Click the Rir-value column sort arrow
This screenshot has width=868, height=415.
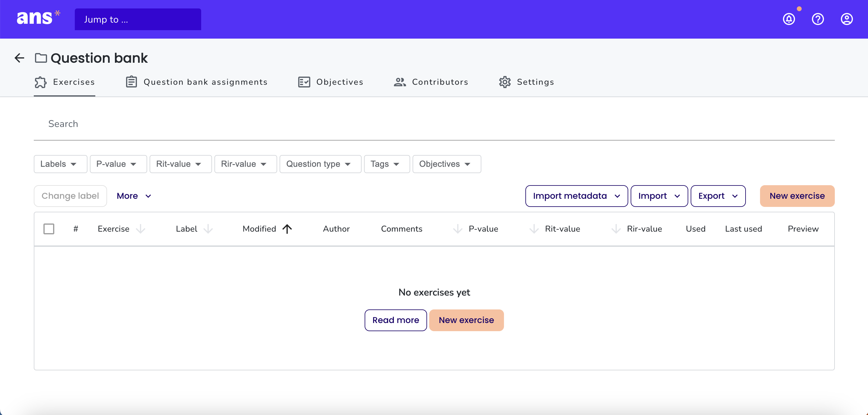click(616, 229)
